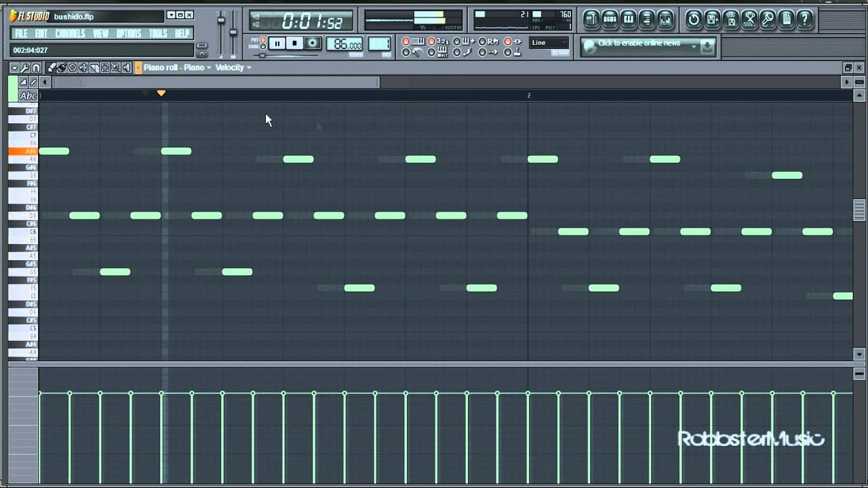Select Song mode radio button
Viewport: 868px width, 488px height.
[x=262, y=47]
